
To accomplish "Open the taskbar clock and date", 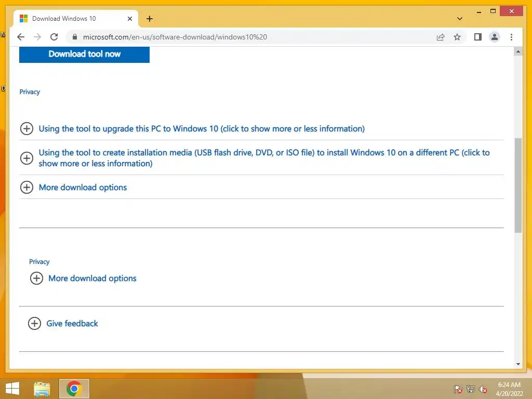I will pos(509,389).
